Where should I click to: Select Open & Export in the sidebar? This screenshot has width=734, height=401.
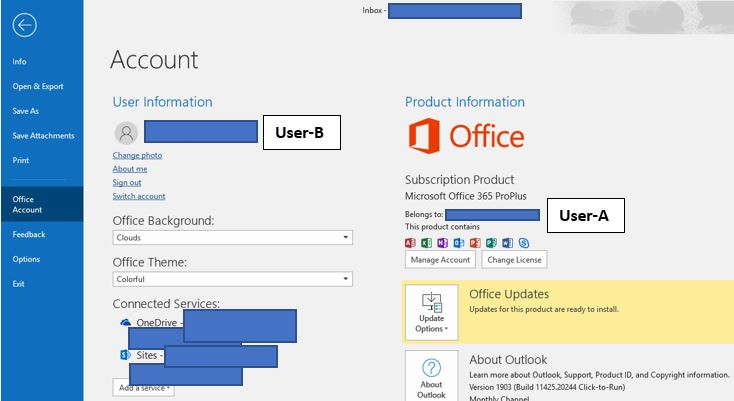38,86
